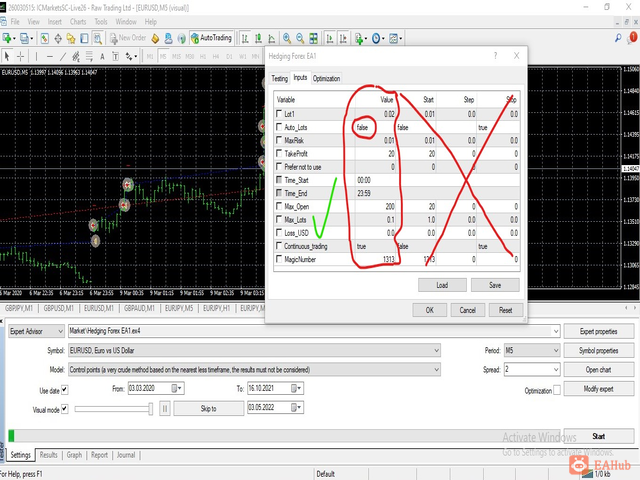Toggle AutoTrading in the toolbar
The image size is (640, 480).
coord(211,38)
